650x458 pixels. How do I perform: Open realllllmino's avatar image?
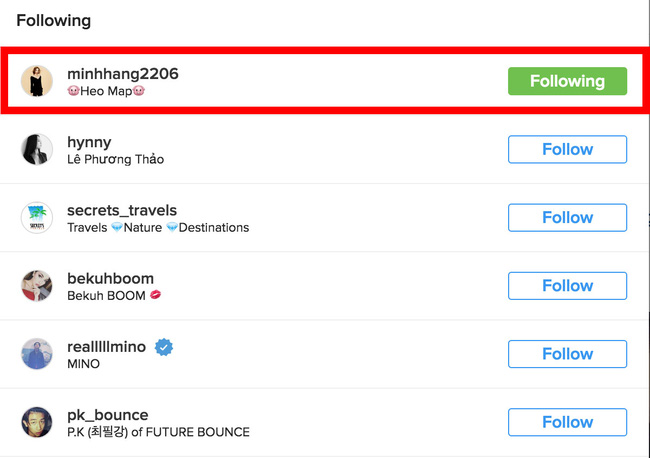pyautogui.click(x=37, y=354)
